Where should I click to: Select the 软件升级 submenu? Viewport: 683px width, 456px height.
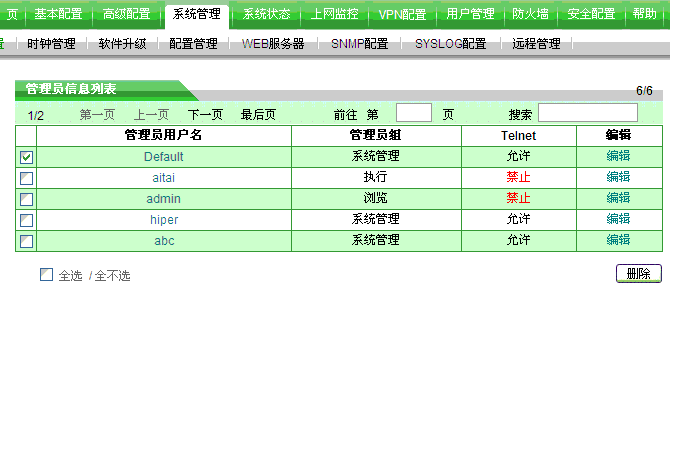pyautogui.click(x=122, y=44)
